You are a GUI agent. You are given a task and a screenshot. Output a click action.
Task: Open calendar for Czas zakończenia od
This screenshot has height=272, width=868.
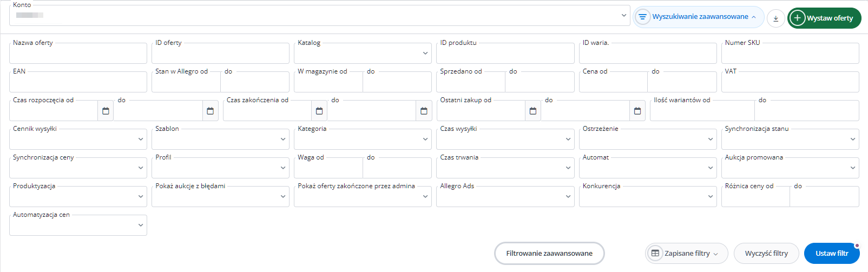point(319,111)
